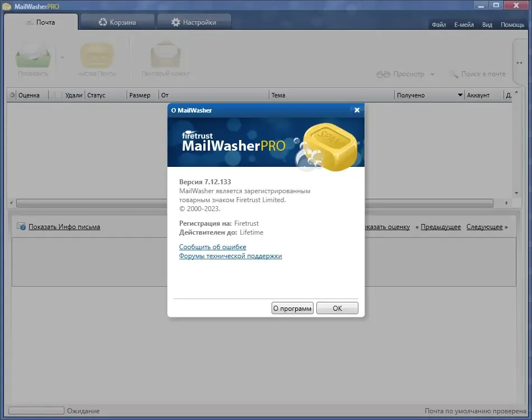Click the Просмотр glasses icon
Viewport: 532px width, 420px height.
(383, 74)
